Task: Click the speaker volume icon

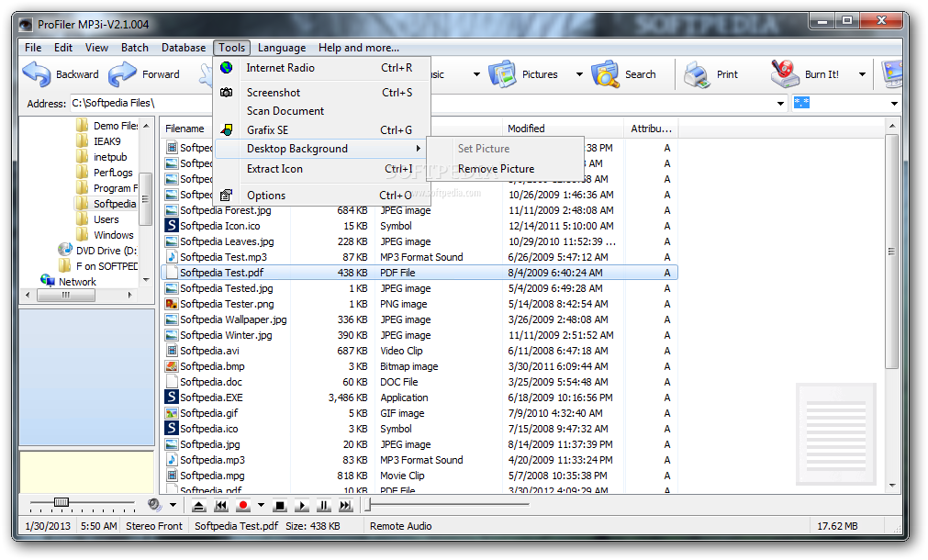Action: coord(154,504)
